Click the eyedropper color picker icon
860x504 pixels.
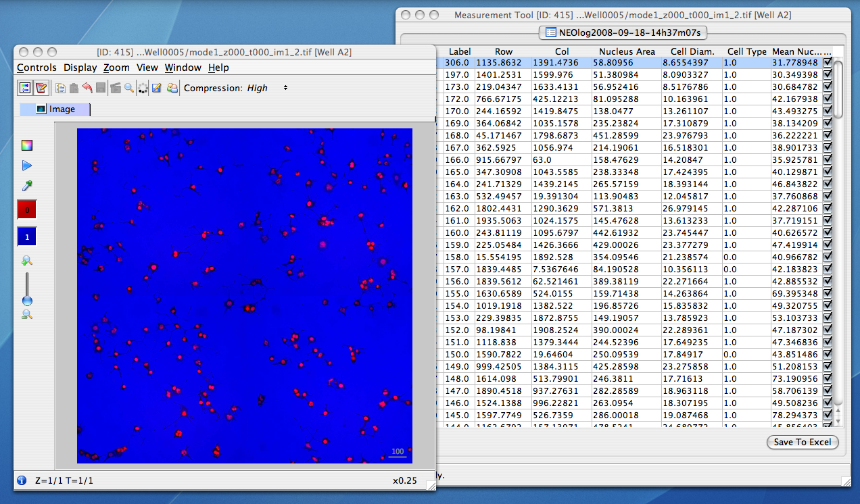click(26, 186)
